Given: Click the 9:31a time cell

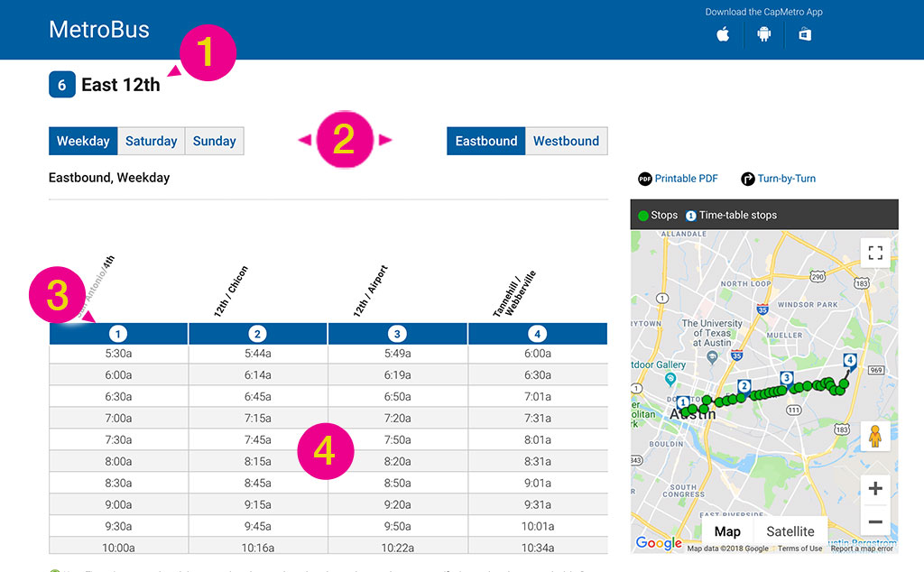Looking at the screenshot, I should tap(538, 505).
